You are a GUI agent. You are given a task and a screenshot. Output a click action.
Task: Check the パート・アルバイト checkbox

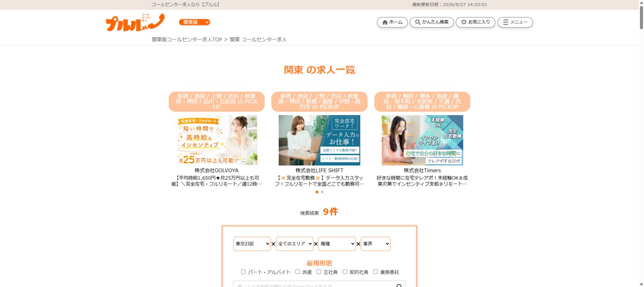click(x=243, y=272)
